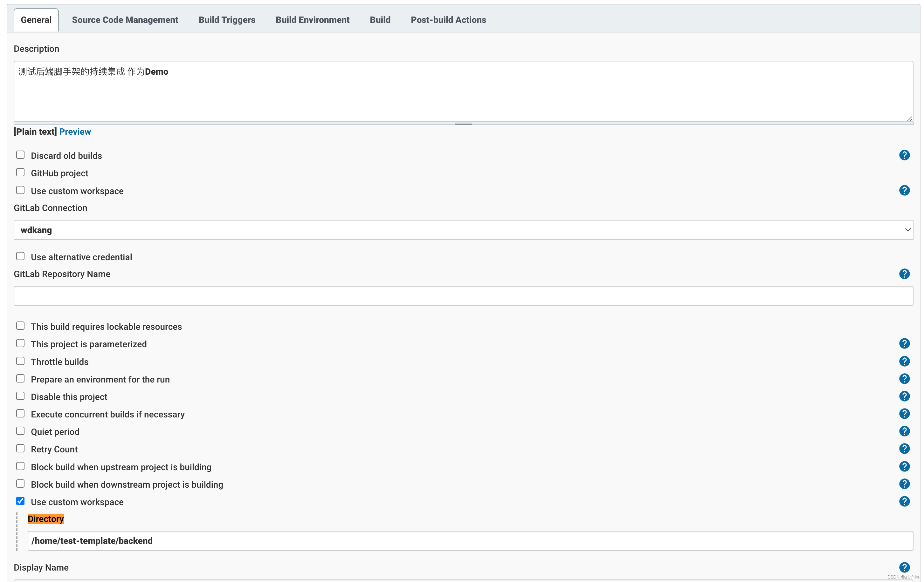Click help icon next to Throttle builds
The image size is (924, 582).
coord(905,361)
